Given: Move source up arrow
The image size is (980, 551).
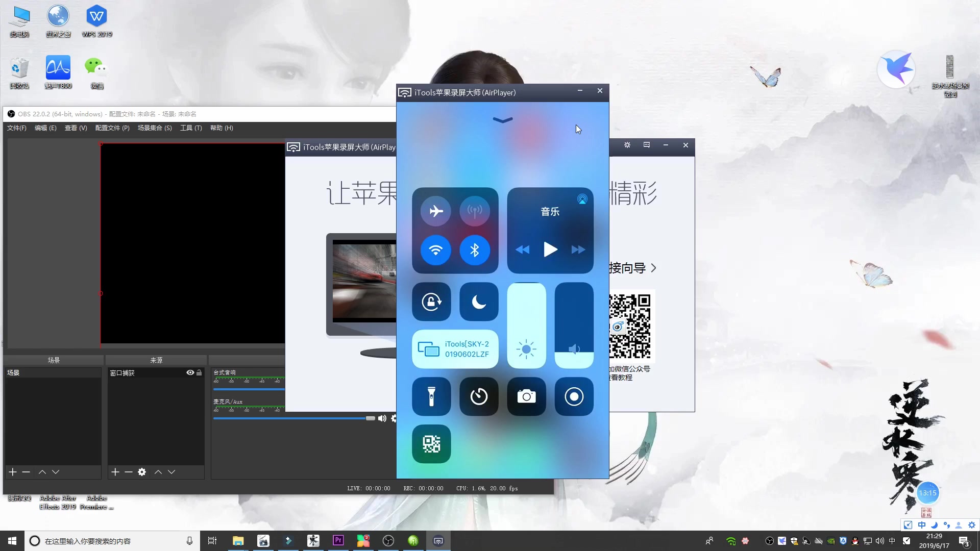Looking at the screenshot, I should click(158, 472).
